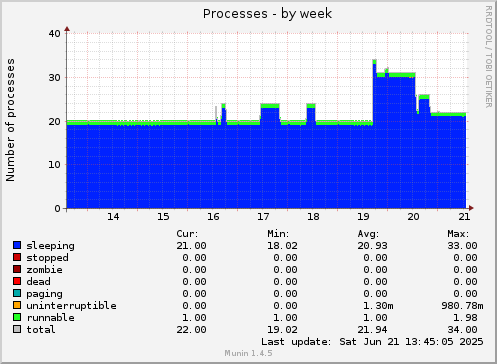Click the y-axis label 10
Image resolution: width=497 pixels, height=364 pixels.
[x=54, y=165]
